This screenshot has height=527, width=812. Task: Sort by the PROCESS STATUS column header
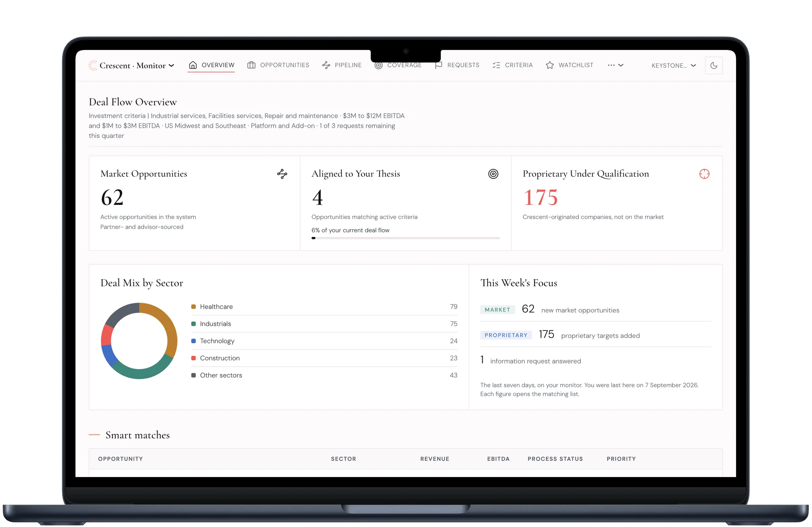pyautogui.click(x=555, y=459)
